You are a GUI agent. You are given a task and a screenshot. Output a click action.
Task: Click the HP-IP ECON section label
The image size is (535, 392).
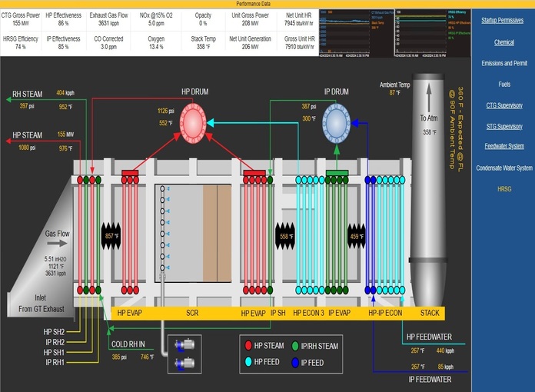pyautogui.click(x=385, y=313)
